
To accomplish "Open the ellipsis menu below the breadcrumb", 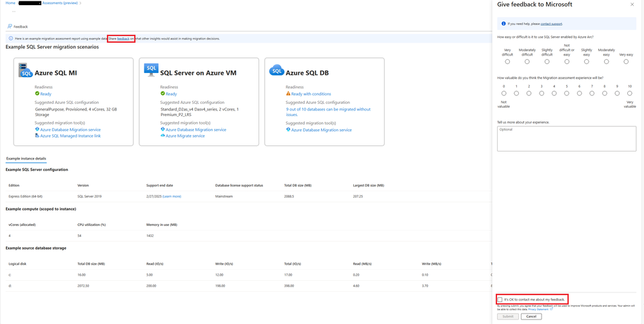I will pyautogui.click(x=14, y=12).
